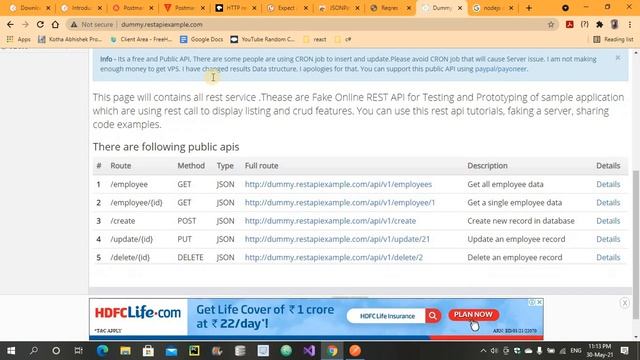Screen dimensions: 640x360
Task: Open the api/v1/employee/1 full route link
Action: coord(340,202)
